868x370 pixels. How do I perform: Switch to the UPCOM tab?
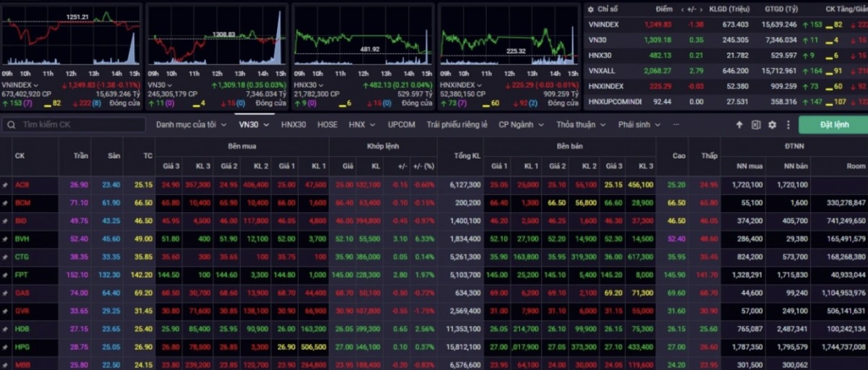(401, 125)
